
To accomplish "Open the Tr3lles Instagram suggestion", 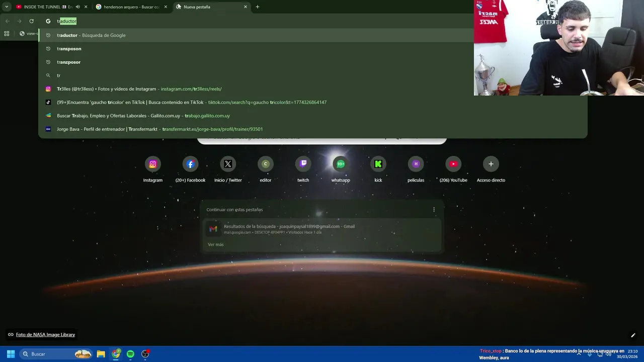I will tap(313, 89).
